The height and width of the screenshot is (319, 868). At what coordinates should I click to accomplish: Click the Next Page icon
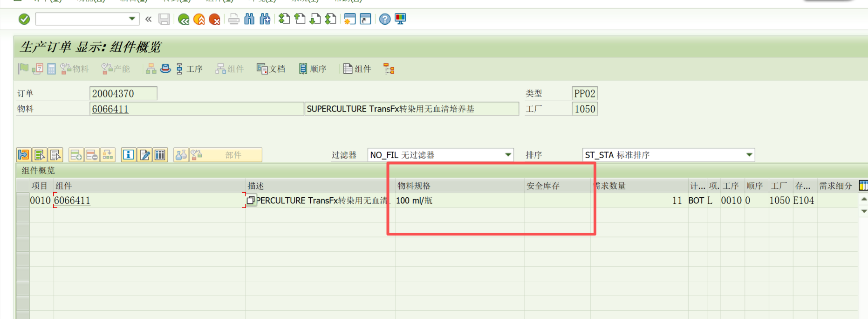(x=315, y=19)
